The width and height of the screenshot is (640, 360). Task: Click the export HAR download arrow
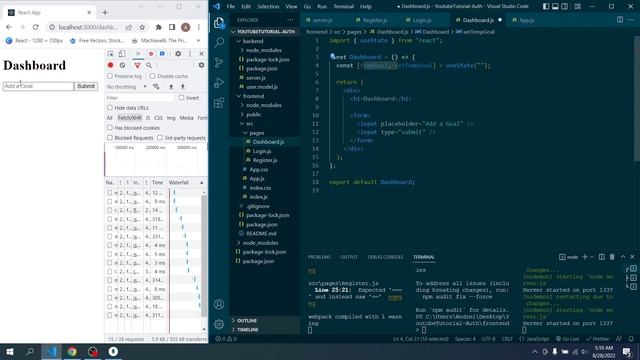182,87
